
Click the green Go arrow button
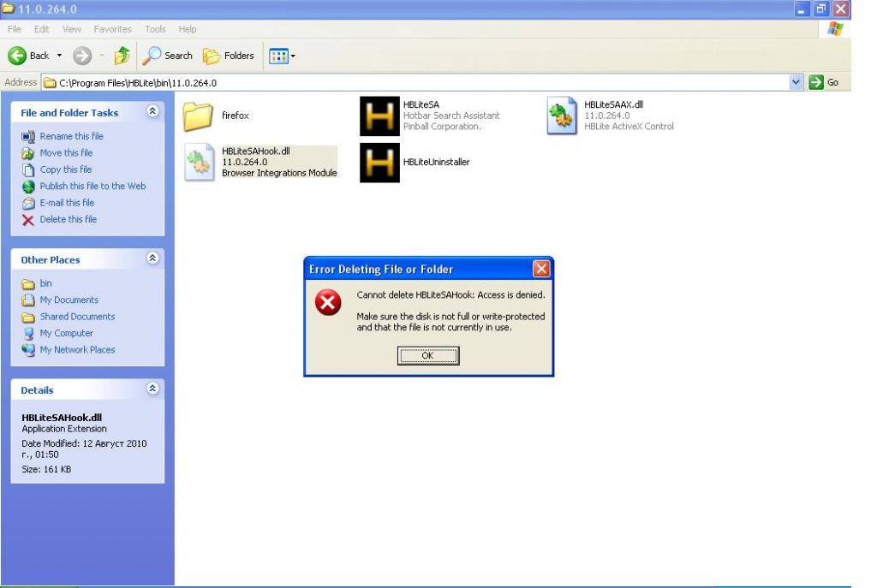(x=816, y=82)
